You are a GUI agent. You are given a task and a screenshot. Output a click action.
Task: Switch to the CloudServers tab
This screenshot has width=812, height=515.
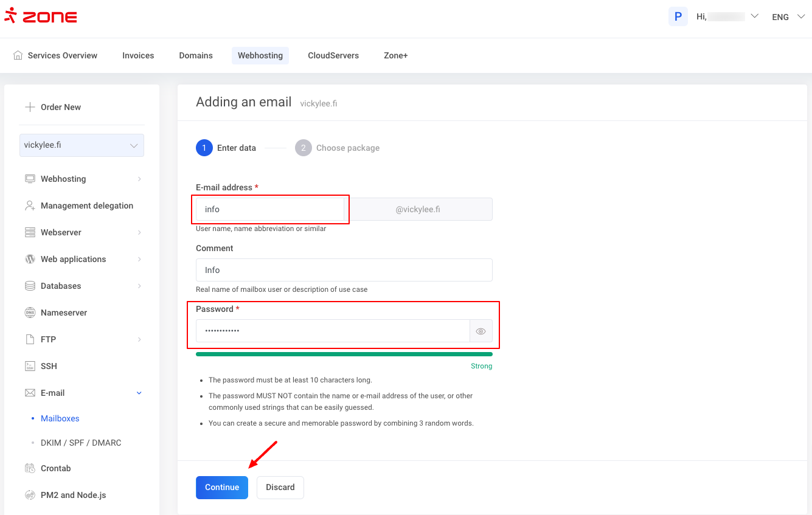(x=333, y=55)
